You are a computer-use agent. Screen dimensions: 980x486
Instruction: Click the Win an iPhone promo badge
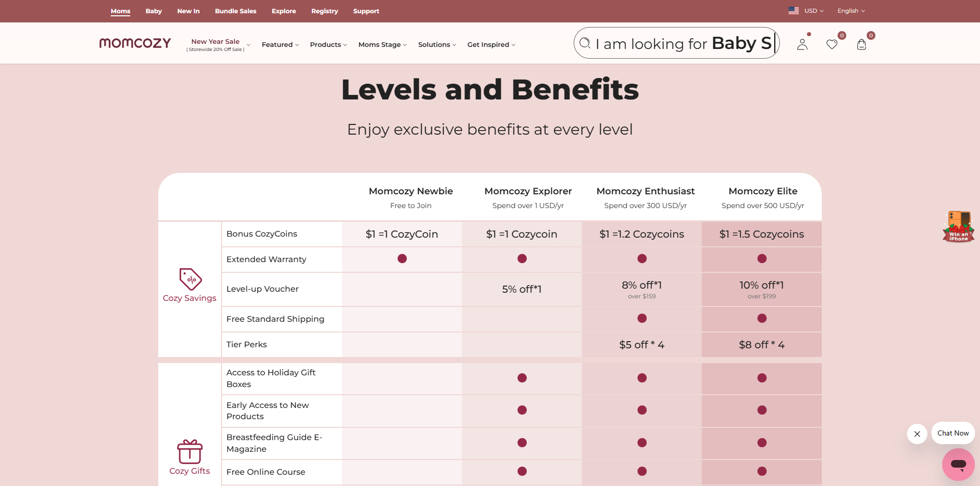pyautogui.click(x=958, y=226)
